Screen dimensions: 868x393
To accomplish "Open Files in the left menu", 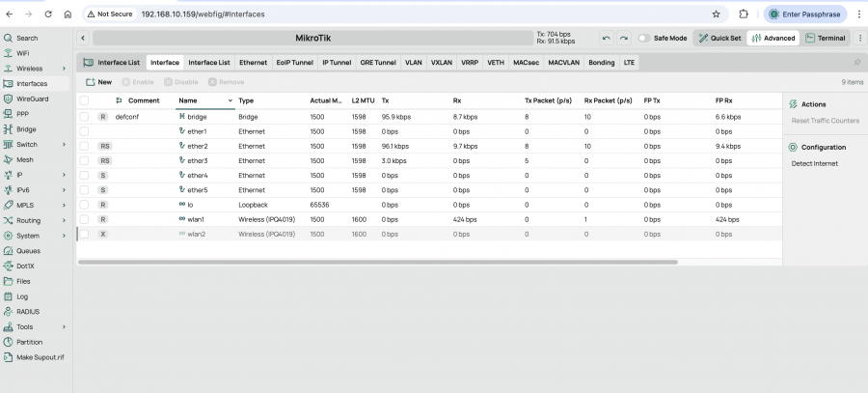I will 23,281.
